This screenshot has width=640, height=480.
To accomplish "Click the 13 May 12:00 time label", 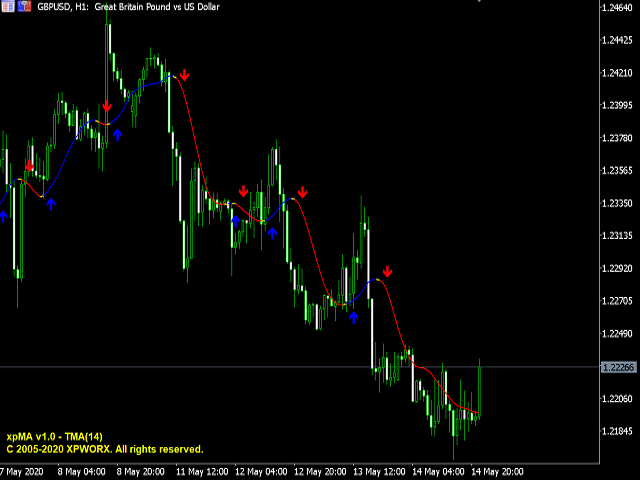I will coord(379,472).
